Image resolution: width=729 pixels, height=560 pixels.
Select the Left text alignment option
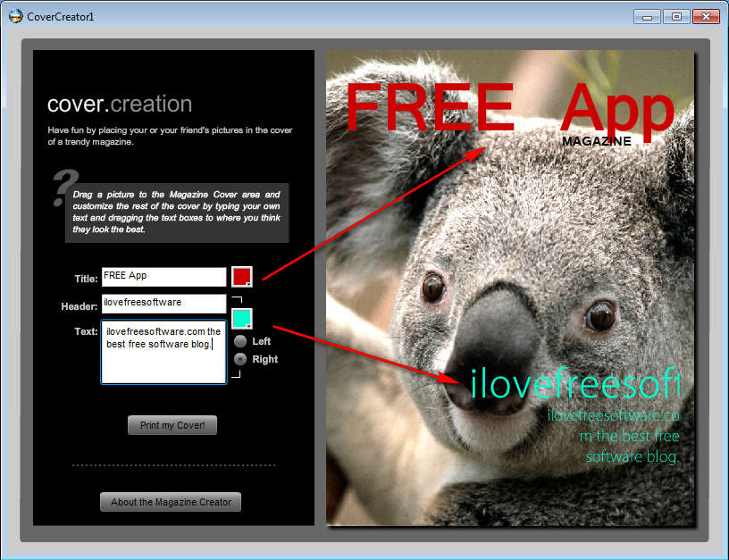pos(240,341)
